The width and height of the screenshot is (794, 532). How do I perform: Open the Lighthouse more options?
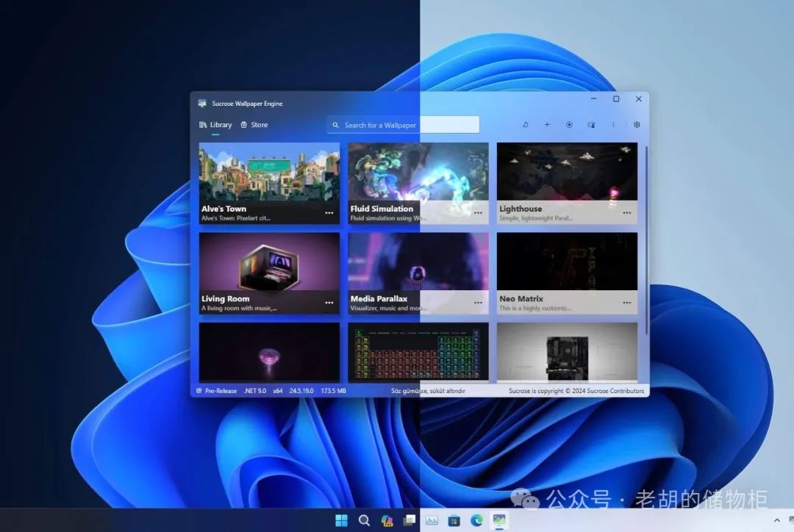click(627, 213)
